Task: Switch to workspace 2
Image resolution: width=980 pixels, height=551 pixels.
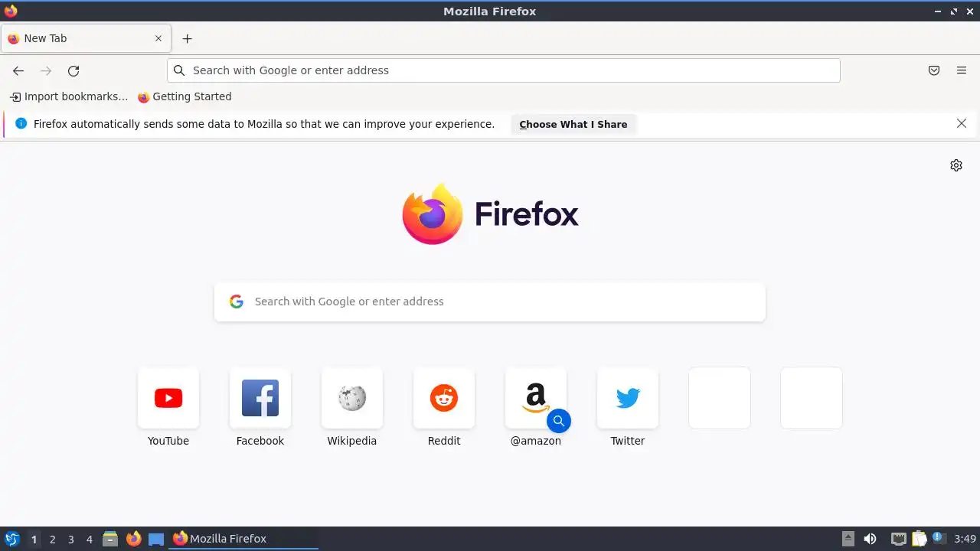Action: coord(53,540)
